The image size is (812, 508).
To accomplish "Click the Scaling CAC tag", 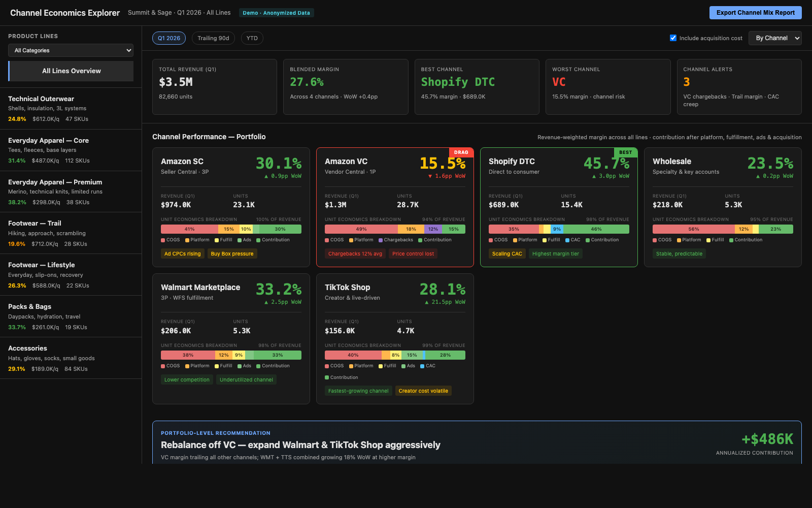I will pyautogui.click(x=507, y=253).
